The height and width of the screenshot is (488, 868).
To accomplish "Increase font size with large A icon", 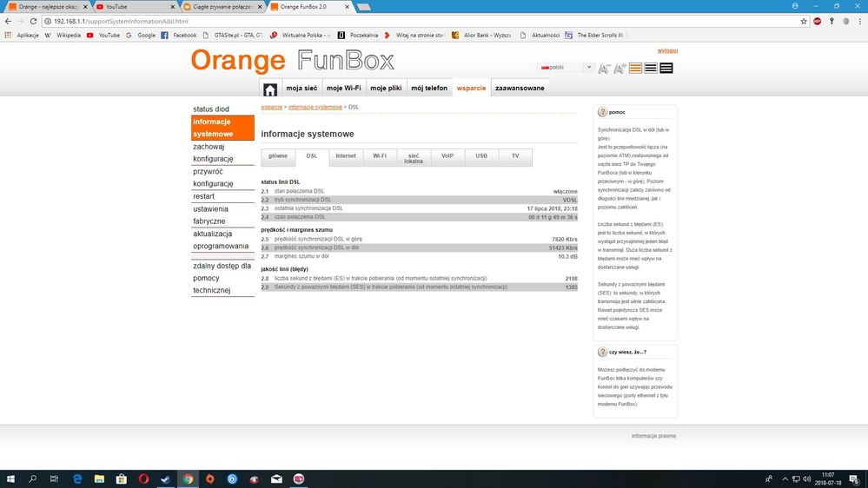I will [x=620, y=69].
